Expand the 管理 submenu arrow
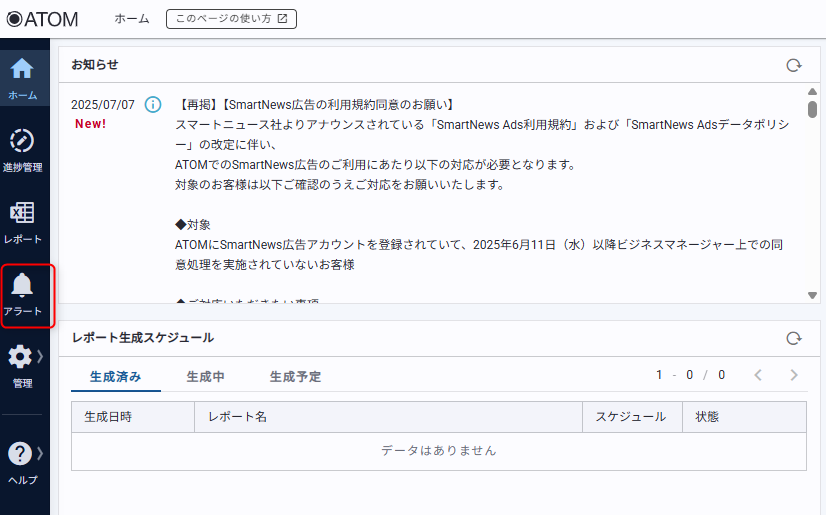Viewport: 826px width, 515px height. [40, 357]
